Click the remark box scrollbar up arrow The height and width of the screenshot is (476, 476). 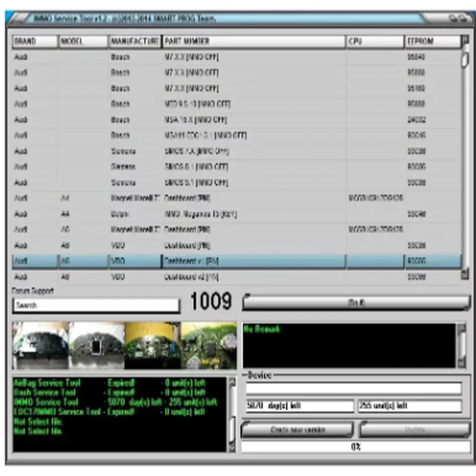(x=462, y=329)
